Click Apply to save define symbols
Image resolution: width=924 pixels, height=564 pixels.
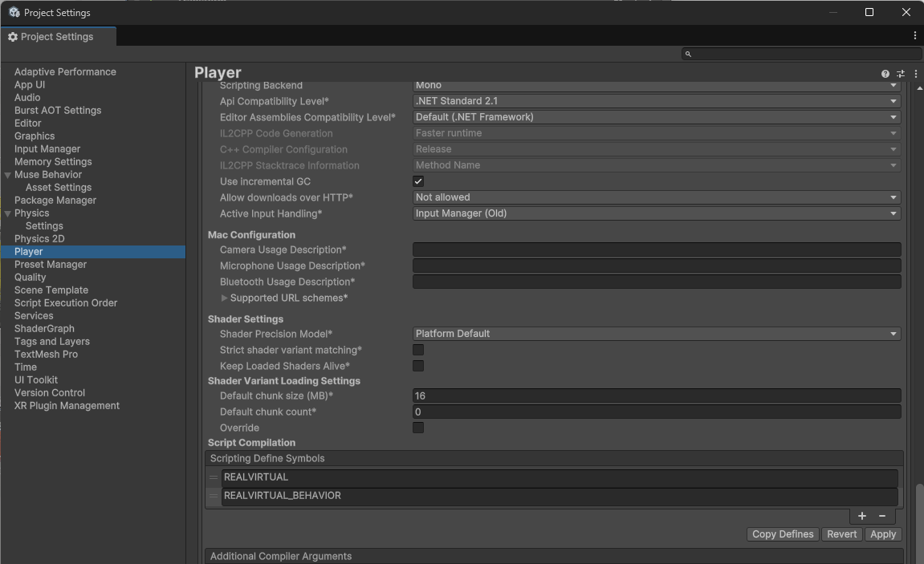(883, 534)
